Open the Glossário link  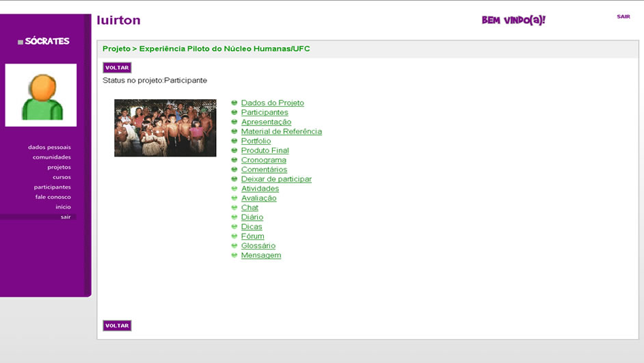point(258,246)
